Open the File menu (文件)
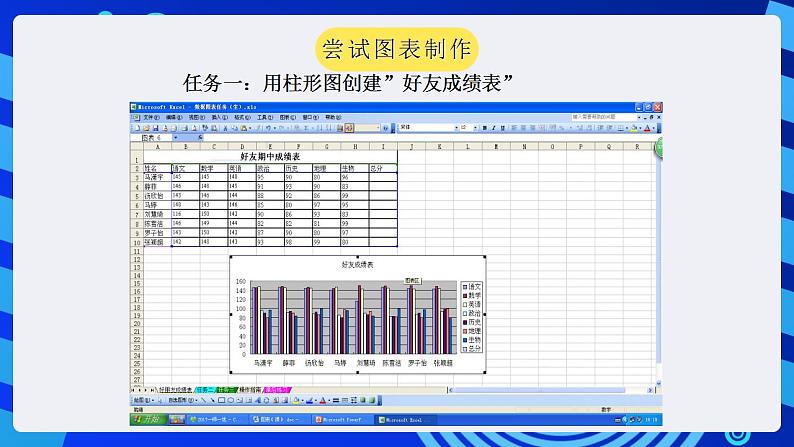 [x=151, y=117]
